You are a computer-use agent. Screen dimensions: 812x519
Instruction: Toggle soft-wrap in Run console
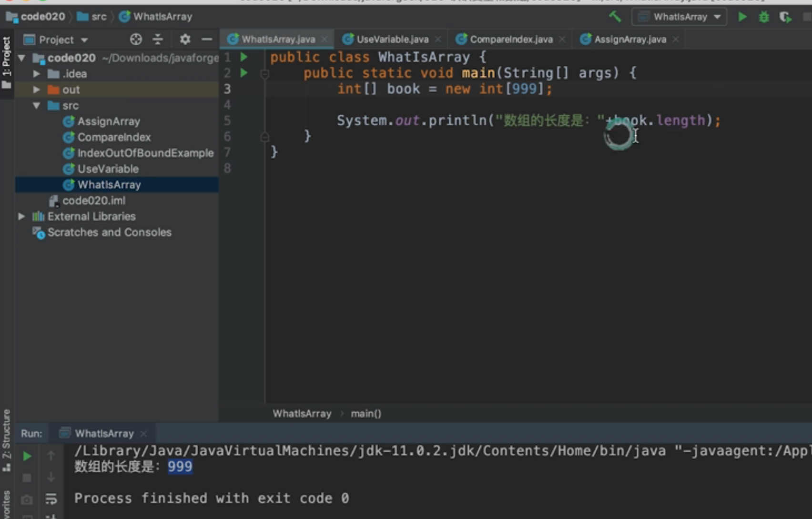(51, 499)
